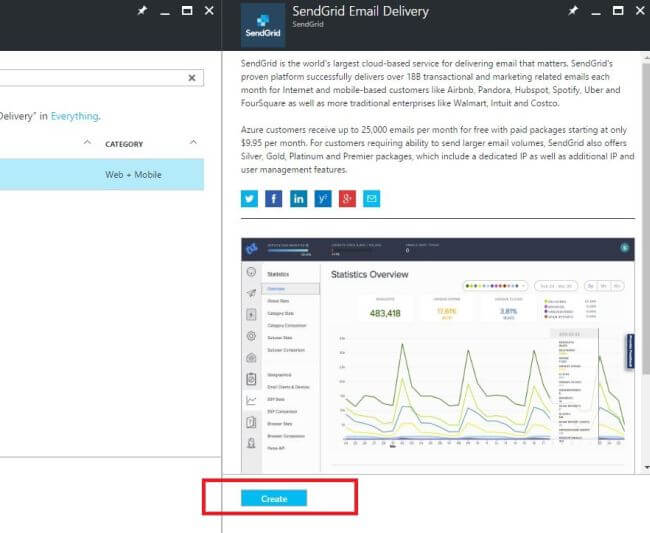Click the SendGrid logo tile
The image size is (650, 533).
tap(263, 26)
